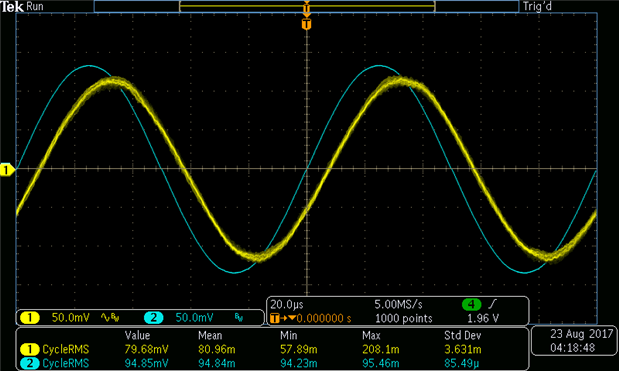Viewport: 619px width, 371px height.
Task: Click the Trig'd trigger status
Action: point(537,6)
